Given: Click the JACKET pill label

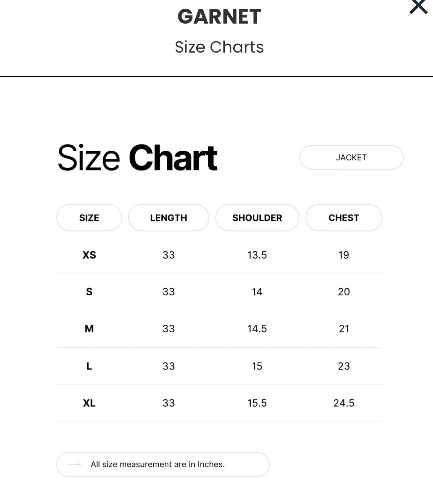Looking at the screenshot, I should [x=351, y=157].
